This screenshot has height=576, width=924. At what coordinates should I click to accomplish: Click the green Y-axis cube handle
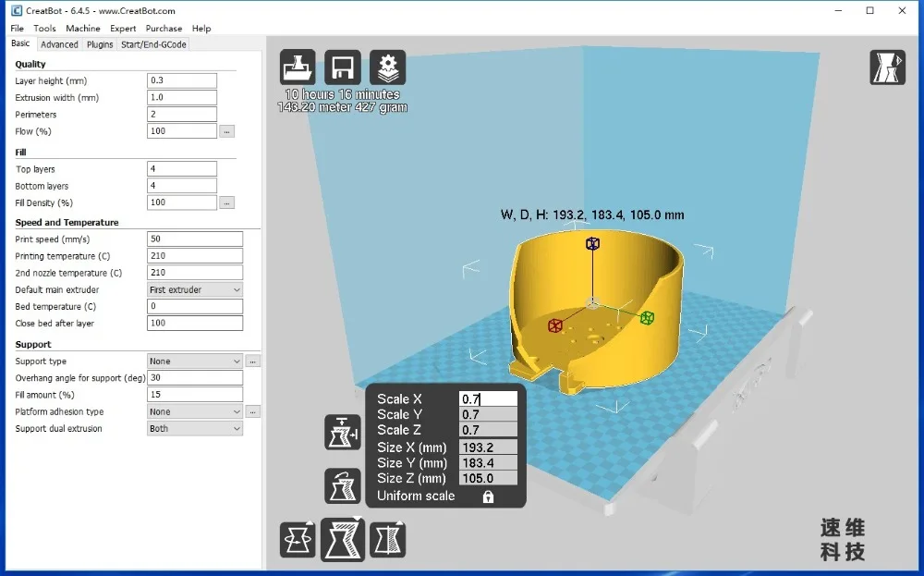647,318
